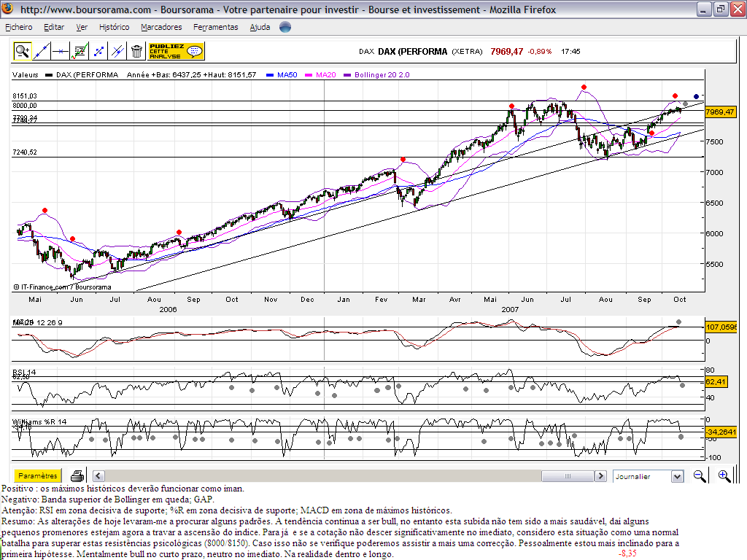Click the magenta MA20 color swatch
The image size is (747, 560).
(x=309, y=75)
